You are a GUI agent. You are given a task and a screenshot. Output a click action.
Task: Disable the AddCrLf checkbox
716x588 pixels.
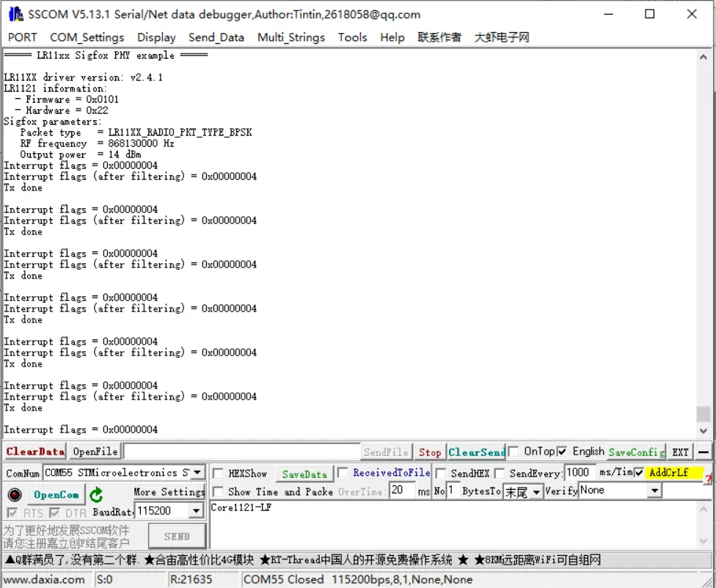(639, 473)
